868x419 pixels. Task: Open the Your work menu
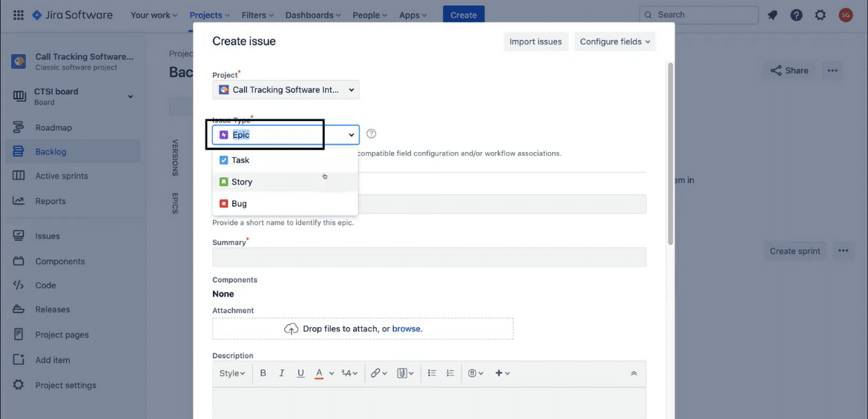click(154, 15)
